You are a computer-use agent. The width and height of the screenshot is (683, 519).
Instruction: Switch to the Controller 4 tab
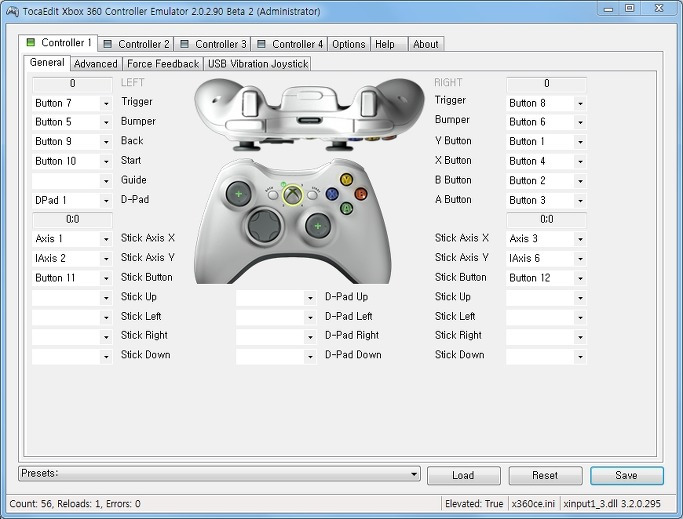click(x=290, y=44)
